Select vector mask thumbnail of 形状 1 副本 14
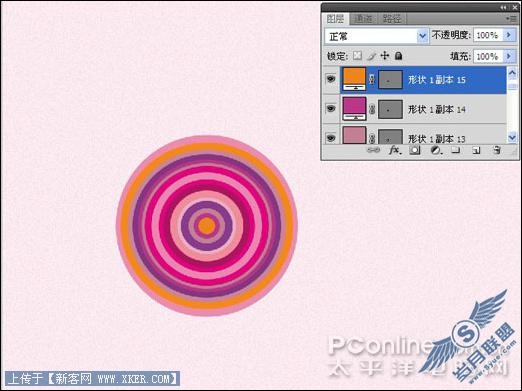522x391 pixels. point(390,109)
